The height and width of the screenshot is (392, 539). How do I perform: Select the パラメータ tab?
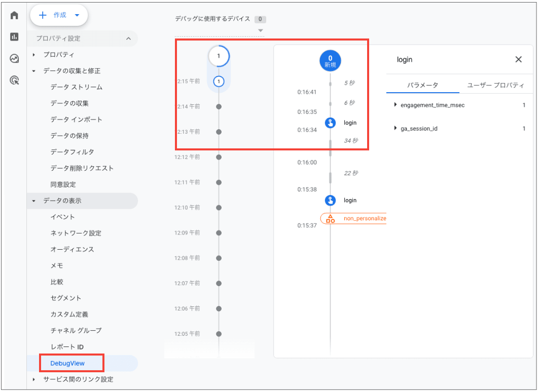point(422,85)
